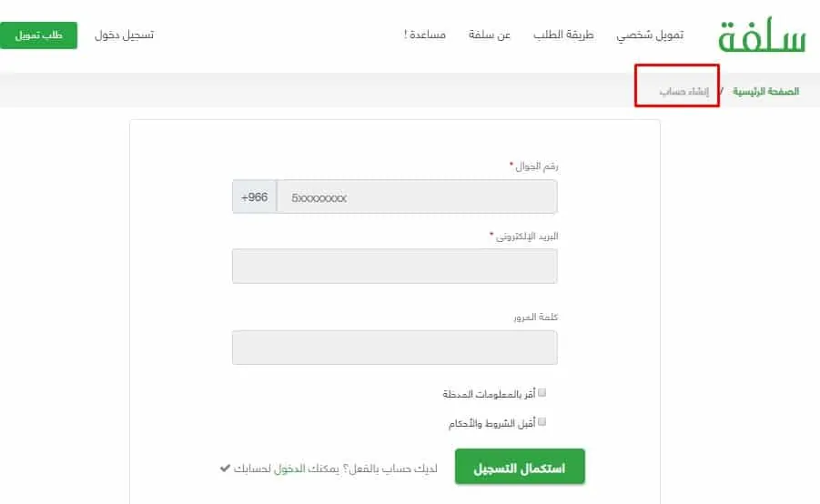Click the كلمة المرور field label

(x=535, y=318)
